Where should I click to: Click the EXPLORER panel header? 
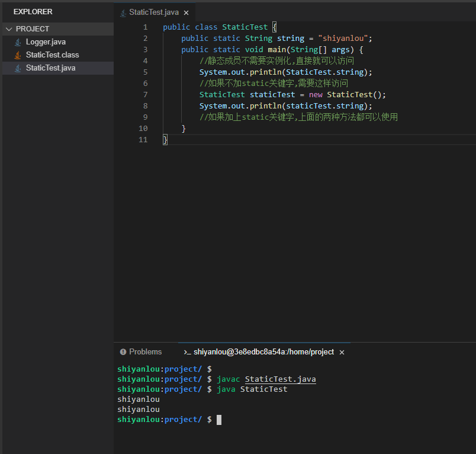pos(33,12)
